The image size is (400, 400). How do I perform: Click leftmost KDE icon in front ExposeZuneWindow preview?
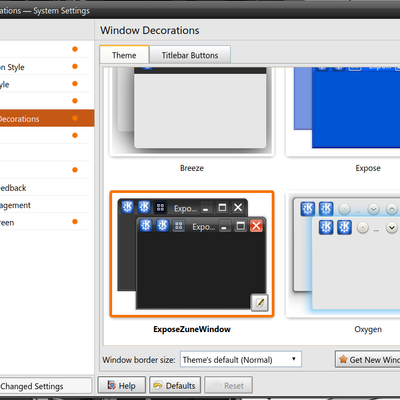(146, 225)
